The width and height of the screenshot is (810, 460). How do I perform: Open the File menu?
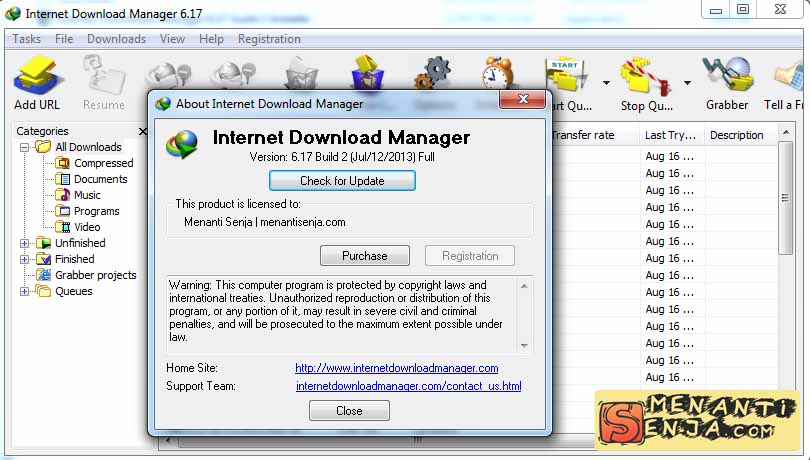pos(64,39)
